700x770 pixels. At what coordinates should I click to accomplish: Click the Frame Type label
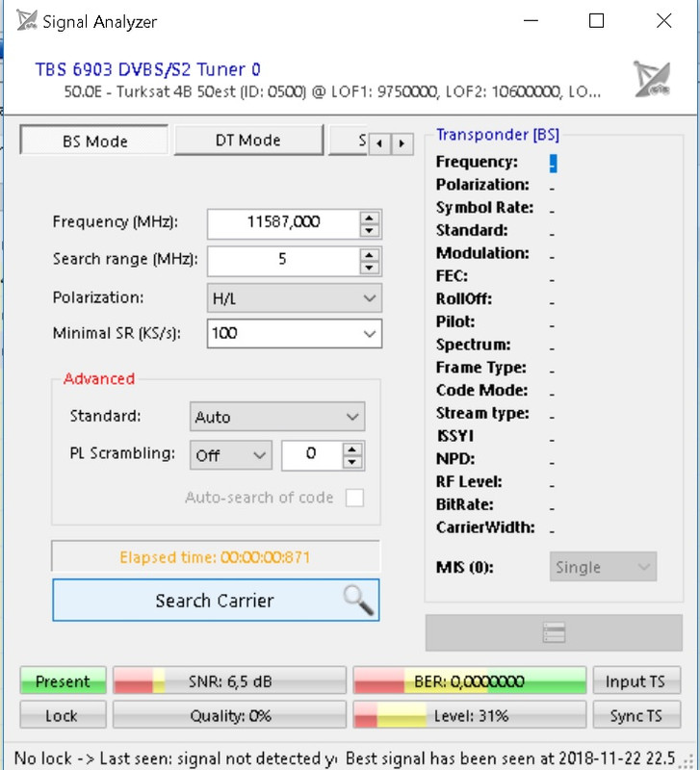click(480, 368)
